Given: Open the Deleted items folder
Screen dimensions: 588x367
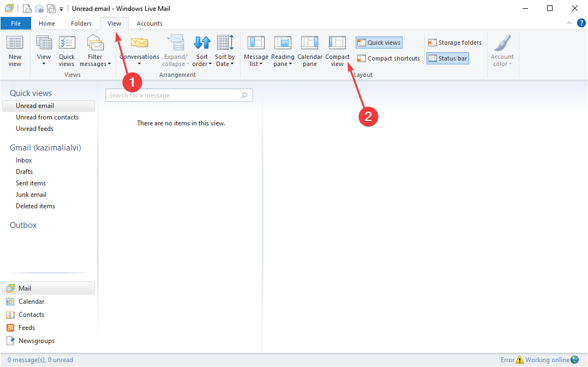Looking at the screenshot, I should click(x=35, y=206).
